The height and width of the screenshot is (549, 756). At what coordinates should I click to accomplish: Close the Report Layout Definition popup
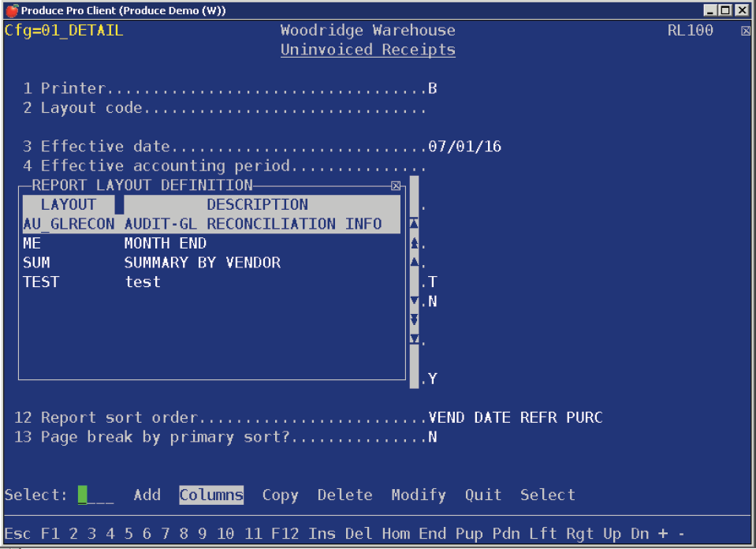click(x=396, y=185)
